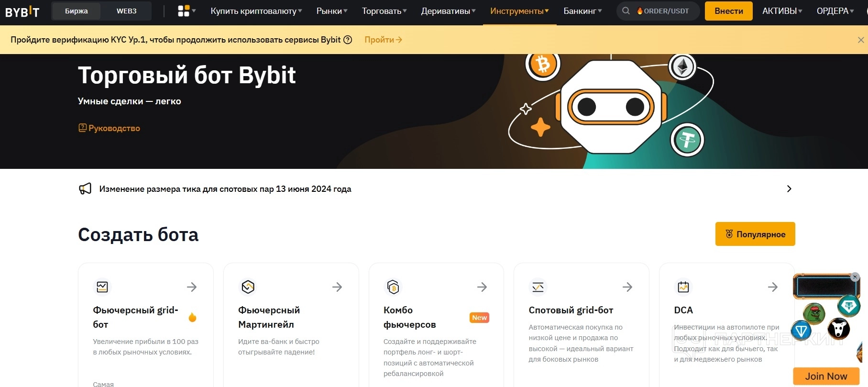This screenshot has width=868, height=387.
Task: Click the Bitcoin coin in the banner
Action: tap(543, 64)
